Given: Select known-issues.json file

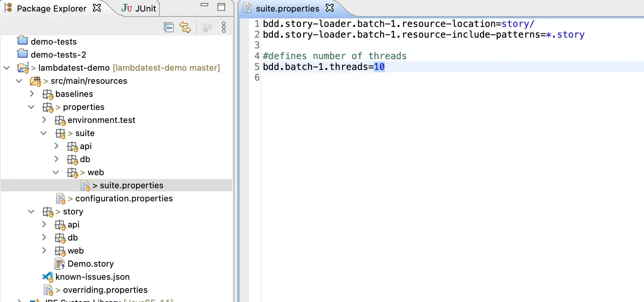Looking at the screenshot, I should pyautogui.click(x=92, y=277).
